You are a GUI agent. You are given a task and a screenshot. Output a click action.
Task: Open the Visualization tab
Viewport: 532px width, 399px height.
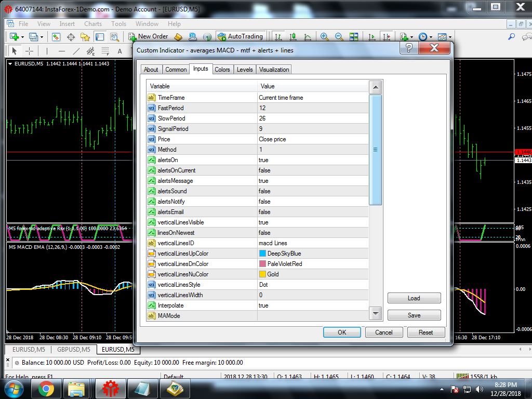pos(274,70)
